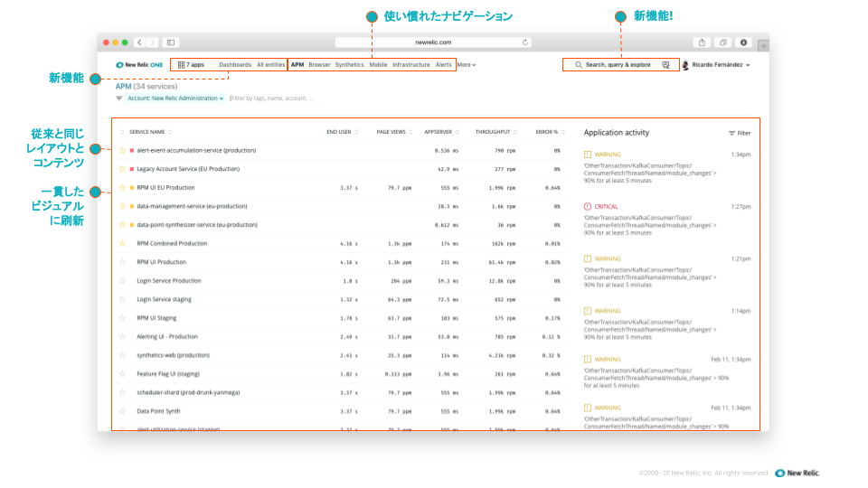This screenshot has height=488, width=868.
Task: Open the Application activity Filter
Action: click(740, 133)
